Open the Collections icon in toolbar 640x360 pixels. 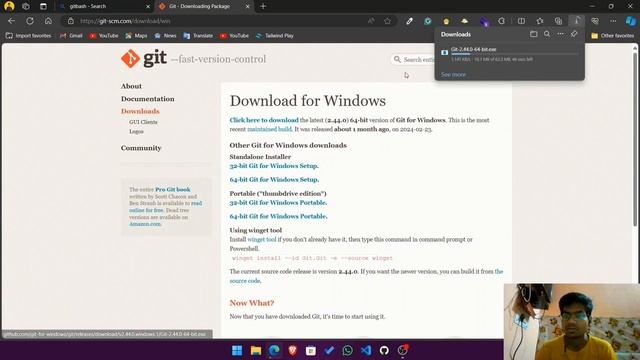[558, 21]
